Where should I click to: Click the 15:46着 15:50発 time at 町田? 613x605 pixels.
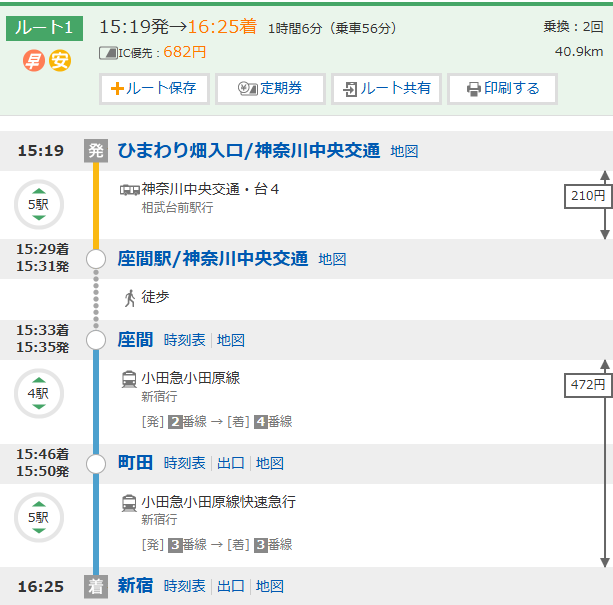pos(42,463)
